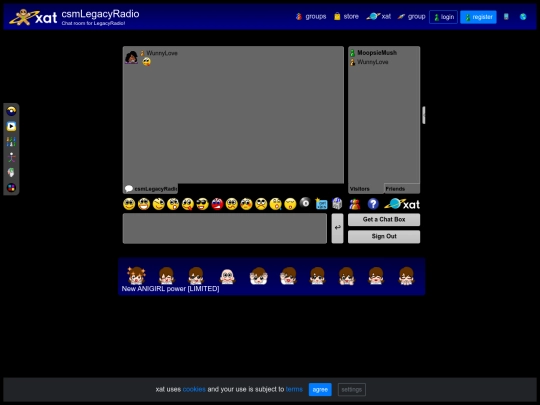Insert the basic smiley emoticon
This screenshot has width=540, height=405.
tap(129, 204)
